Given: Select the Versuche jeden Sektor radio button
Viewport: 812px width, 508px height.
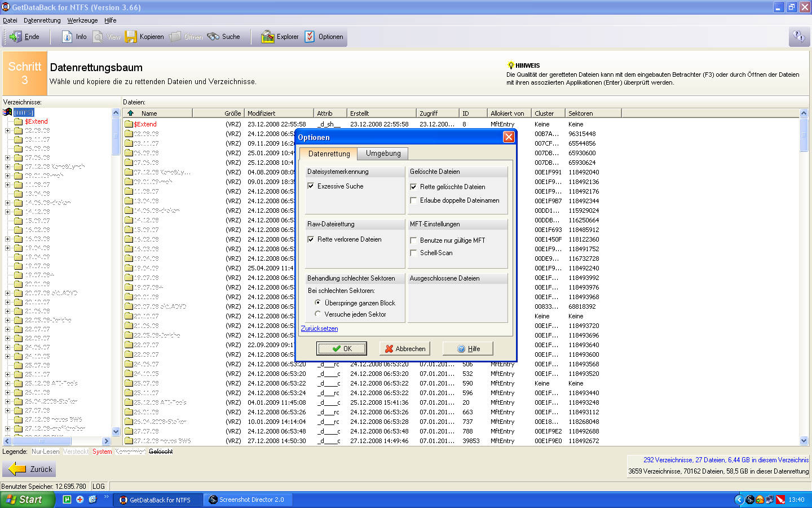Looking at the screenshot, I should point(318,314).
